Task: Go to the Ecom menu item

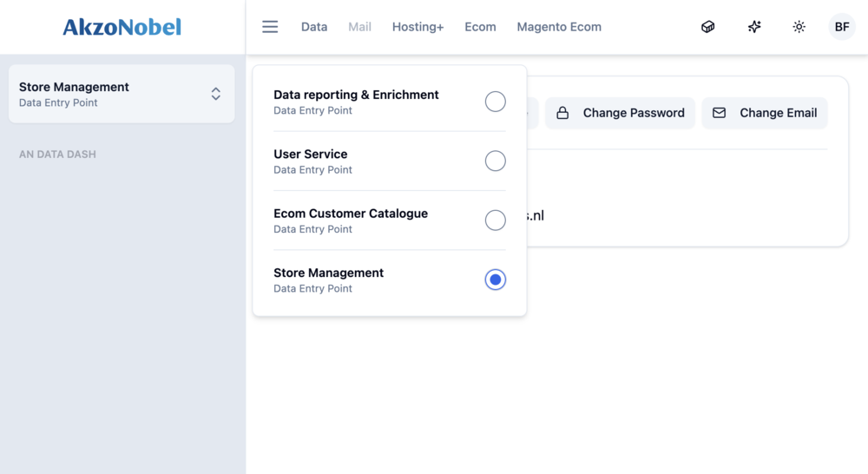Action: click(x=480, y=27)
